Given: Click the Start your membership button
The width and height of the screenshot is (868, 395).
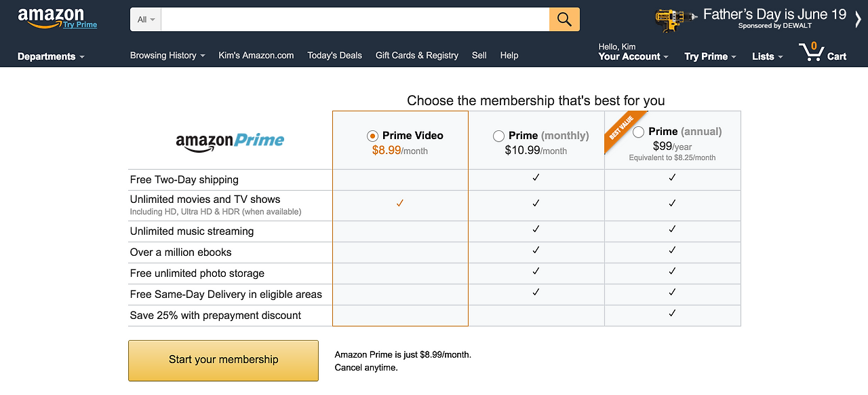Looking at the screenshot, I should [x=223, y=360].
